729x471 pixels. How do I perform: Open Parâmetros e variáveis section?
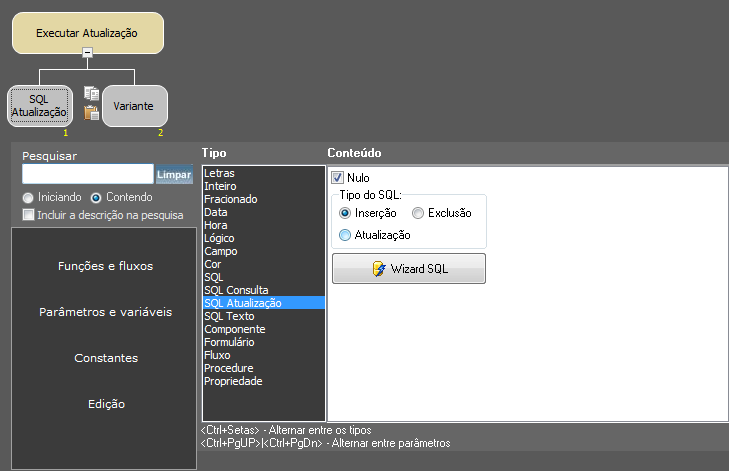pos(105,312)
